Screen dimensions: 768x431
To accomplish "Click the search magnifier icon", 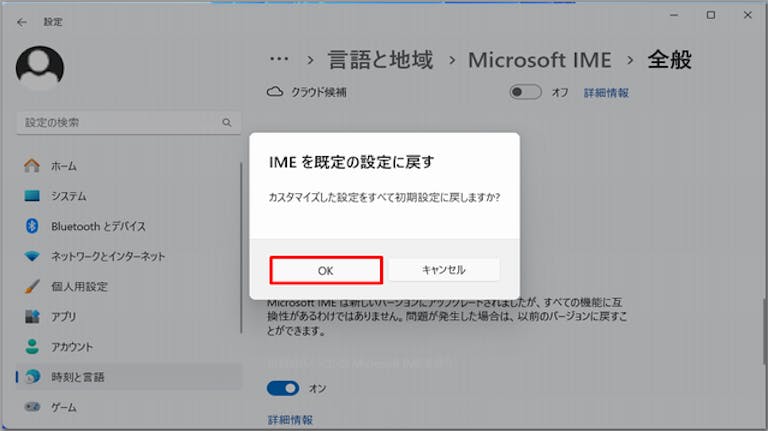I will tap(227, 122).
